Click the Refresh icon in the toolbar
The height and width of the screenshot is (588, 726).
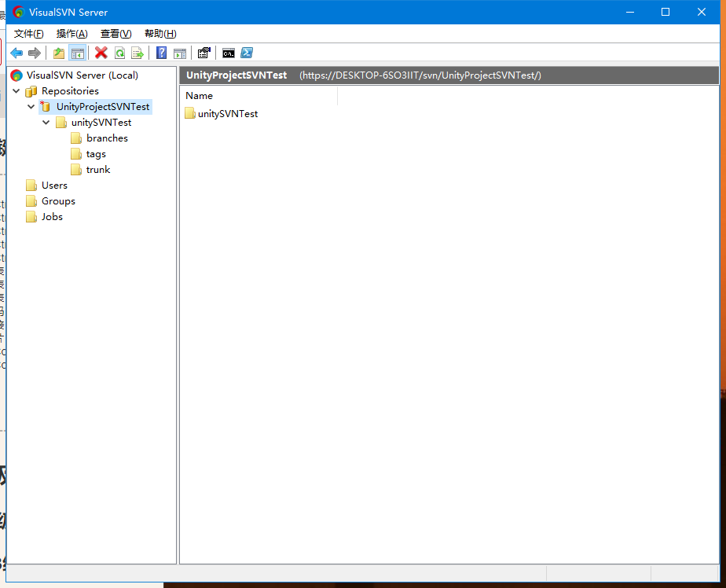tap(119, 53)
